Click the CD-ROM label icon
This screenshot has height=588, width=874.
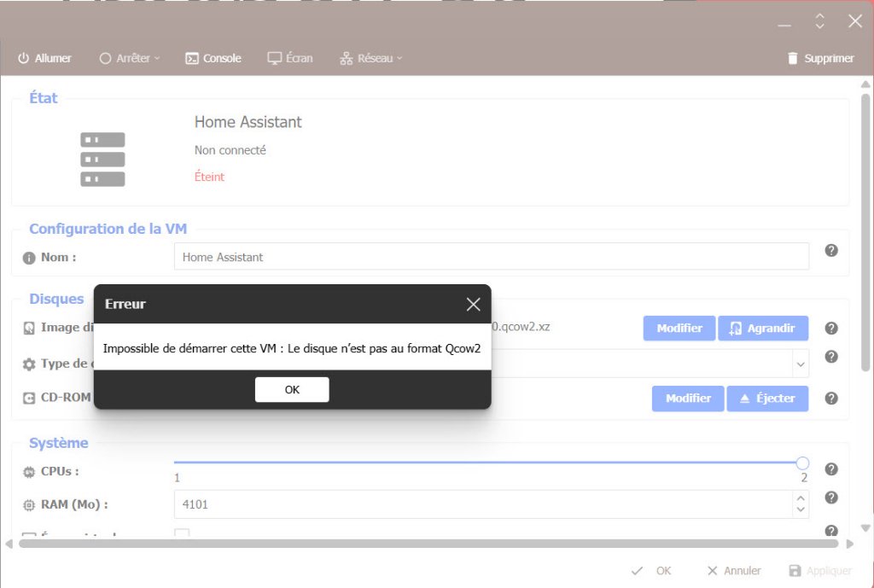[x=29, y=399]
